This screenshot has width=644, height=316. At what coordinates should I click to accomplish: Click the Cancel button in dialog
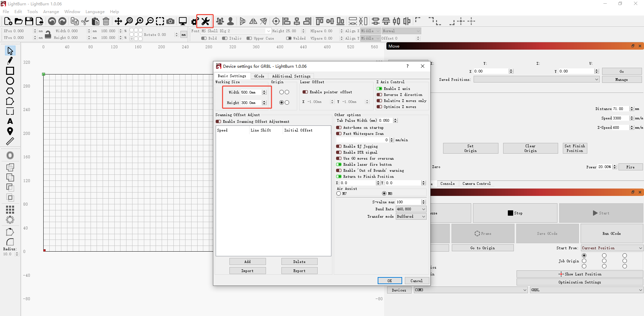417,281
